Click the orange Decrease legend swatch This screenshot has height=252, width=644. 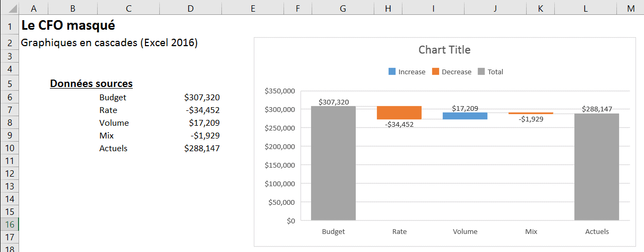(x=435, y=72)
